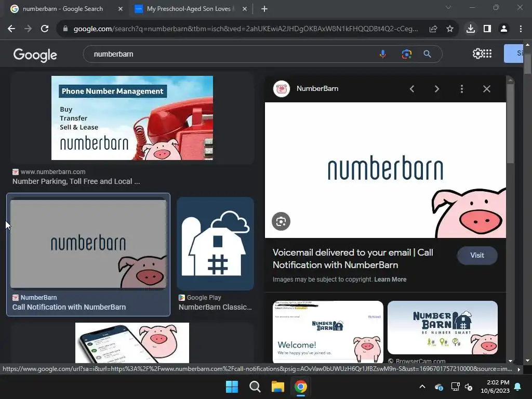Viewport: 532px width, 399px height.
Task: Click the address bar URL
Action: [246, 29]
